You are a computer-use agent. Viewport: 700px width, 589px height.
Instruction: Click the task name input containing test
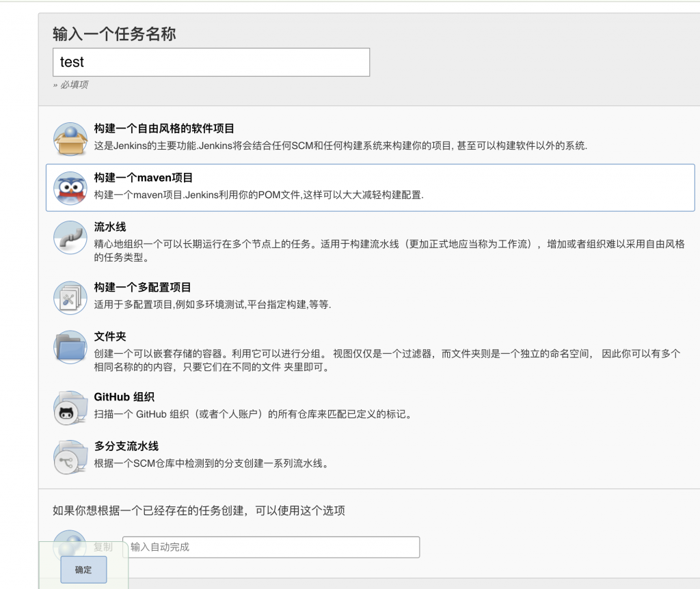pos(210,61)
